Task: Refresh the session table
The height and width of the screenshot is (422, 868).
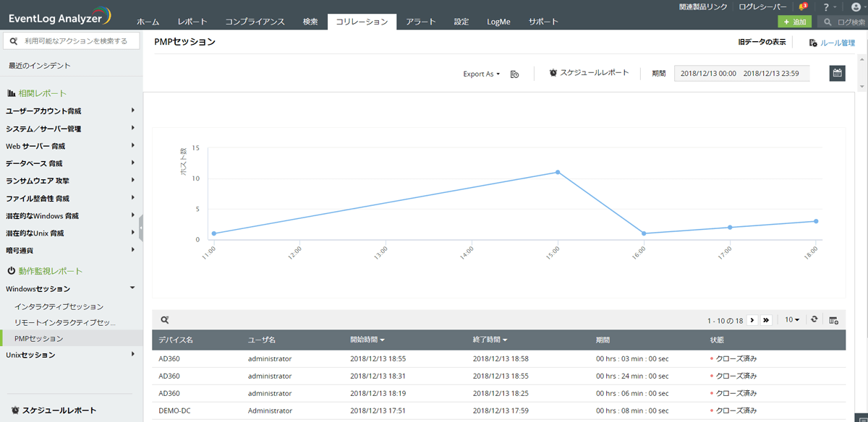Action: point(814,319)
